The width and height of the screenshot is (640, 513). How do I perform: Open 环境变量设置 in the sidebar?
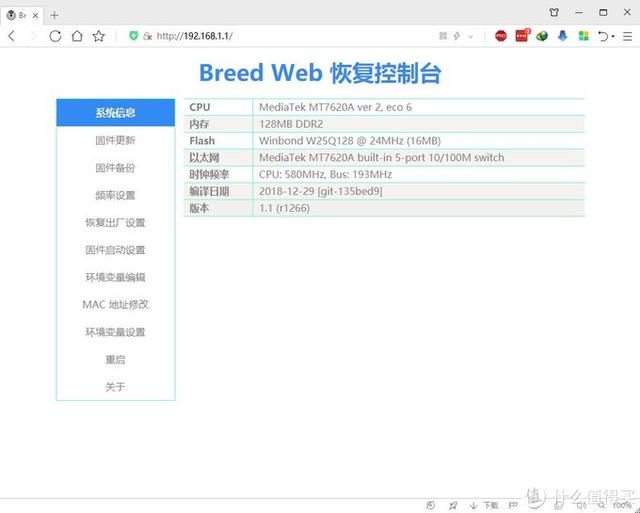point(116,332)
